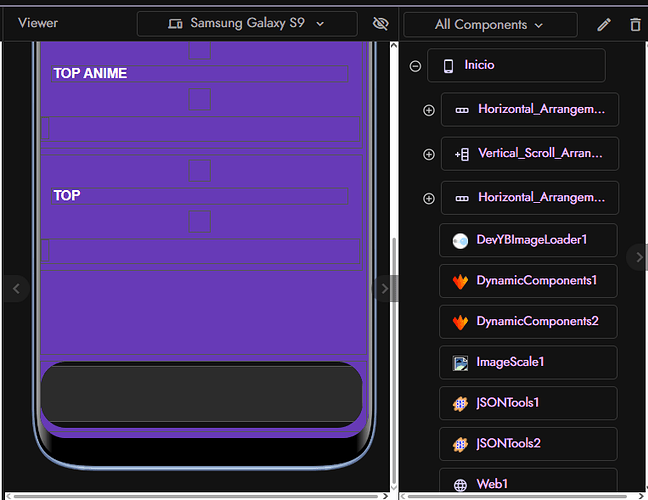This screenshot has height=500, width=648.
Task: Click the TOP ANIME label in viewer
Action: pyautogui.click(x=91, y=73)
